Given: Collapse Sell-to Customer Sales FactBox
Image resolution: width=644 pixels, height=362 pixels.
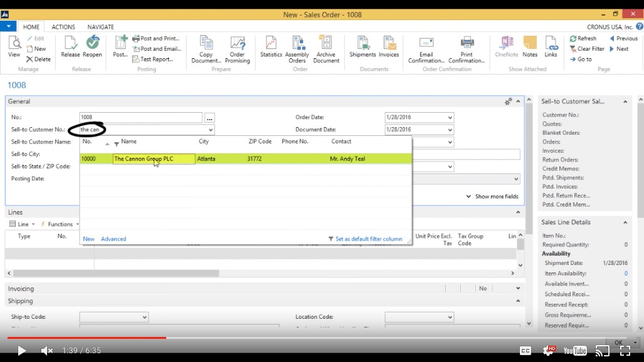Looking at the screenshot, I should click(625, 101).
